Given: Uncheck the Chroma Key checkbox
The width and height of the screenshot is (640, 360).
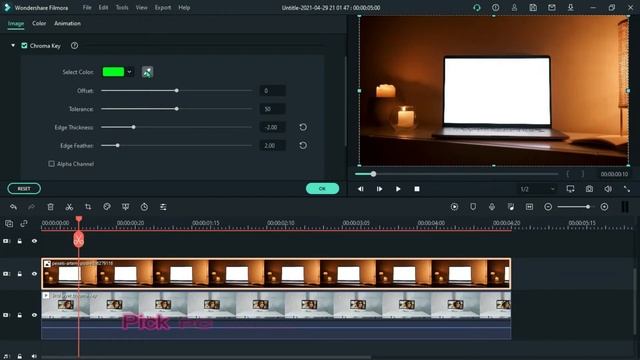Looking at the screenshot, I should tap(24, 46).
